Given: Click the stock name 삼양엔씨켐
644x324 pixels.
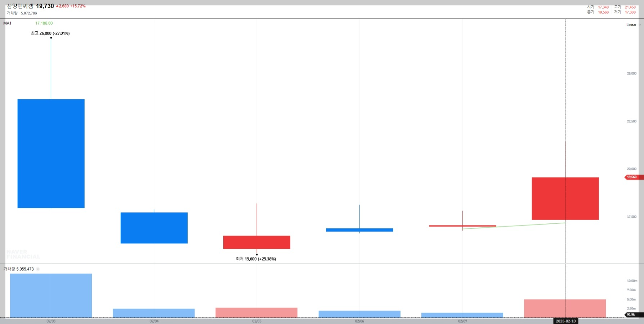Looking at the screenshot, I should (20, 6).
